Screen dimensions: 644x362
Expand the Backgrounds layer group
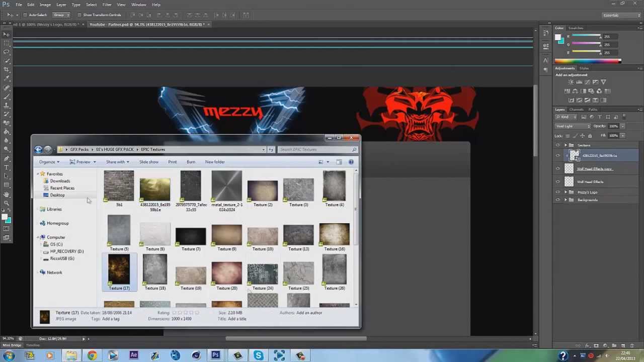pos(566,200)
